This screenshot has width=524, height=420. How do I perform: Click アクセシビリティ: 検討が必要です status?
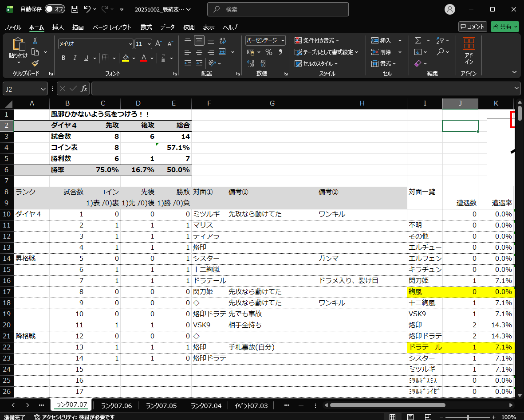pos(74,416)
